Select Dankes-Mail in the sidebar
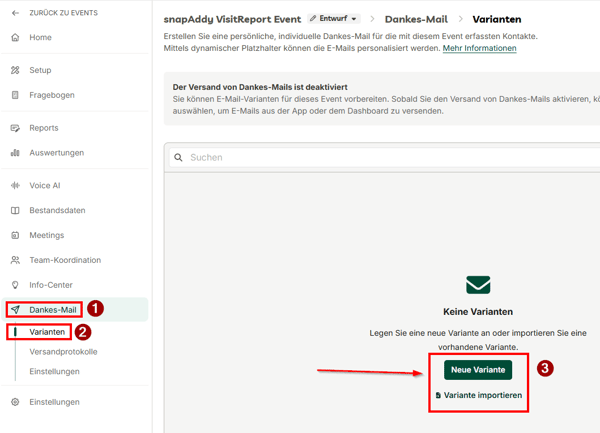Screen dimensions: 600x433 click(52, 310)
